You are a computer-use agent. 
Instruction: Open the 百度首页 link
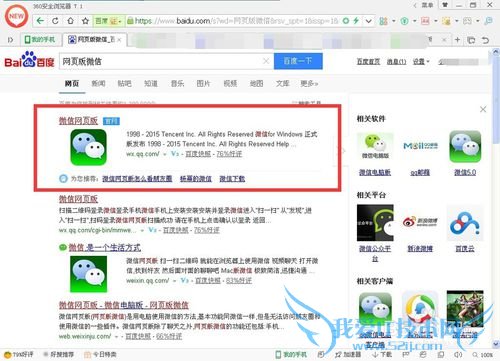click(368, 62)
